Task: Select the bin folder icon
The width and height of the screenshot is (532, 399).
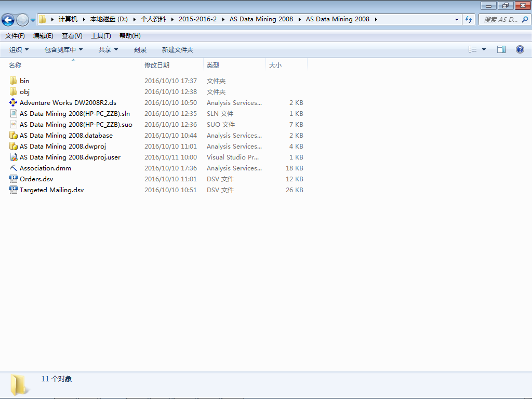Action: (13, 81)
